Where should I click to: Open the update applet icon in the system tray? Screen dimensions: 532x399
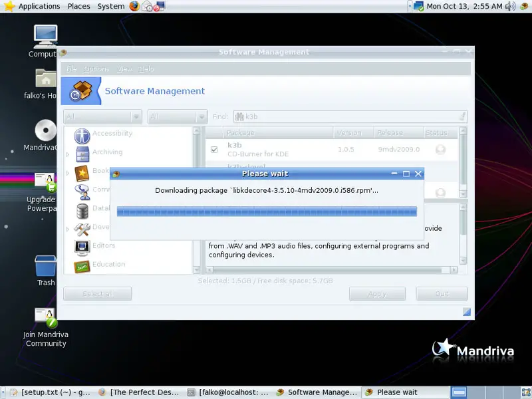point(524,6)
